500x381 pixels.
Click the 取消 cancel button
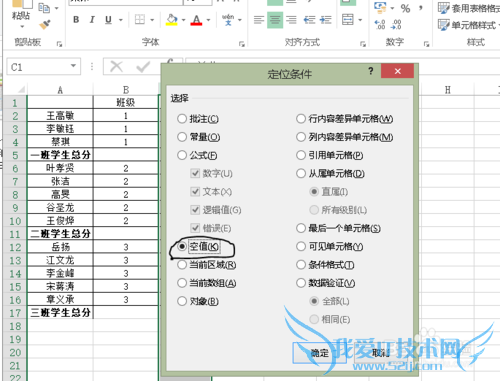click(x=381, y=353)
